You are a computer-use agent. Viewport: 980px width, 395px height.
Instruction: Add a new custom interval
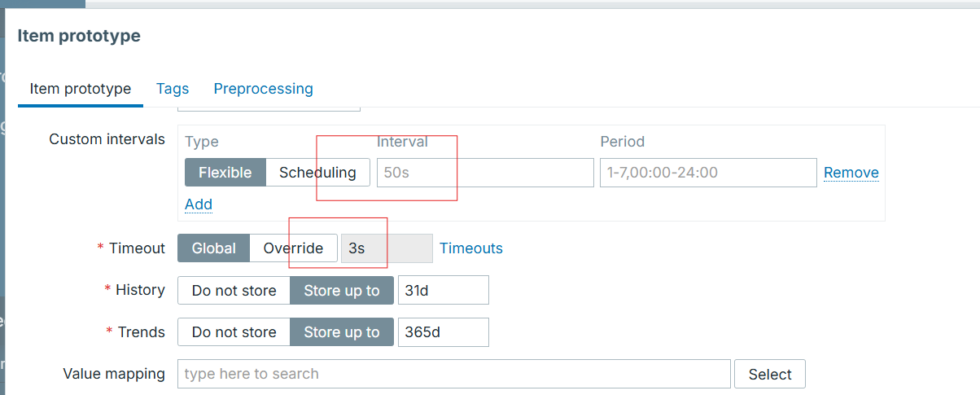click(x=199, y=204)
